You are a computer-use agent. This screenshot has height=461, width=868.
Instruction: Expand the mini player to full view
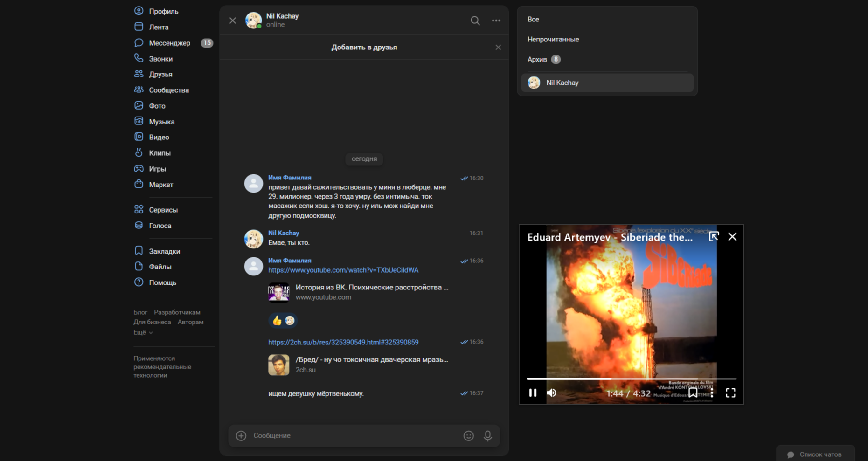point(714,237)
